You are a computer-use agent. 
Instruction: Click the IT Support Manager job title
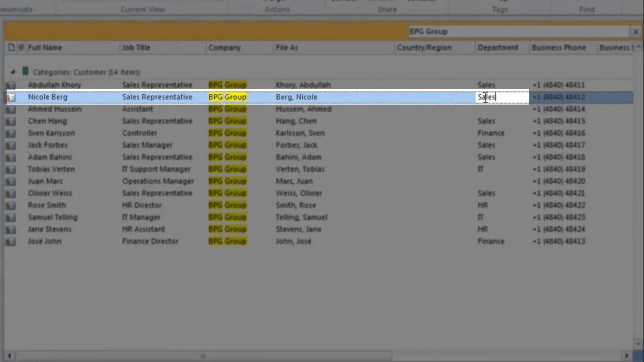(x=157, y=169)
